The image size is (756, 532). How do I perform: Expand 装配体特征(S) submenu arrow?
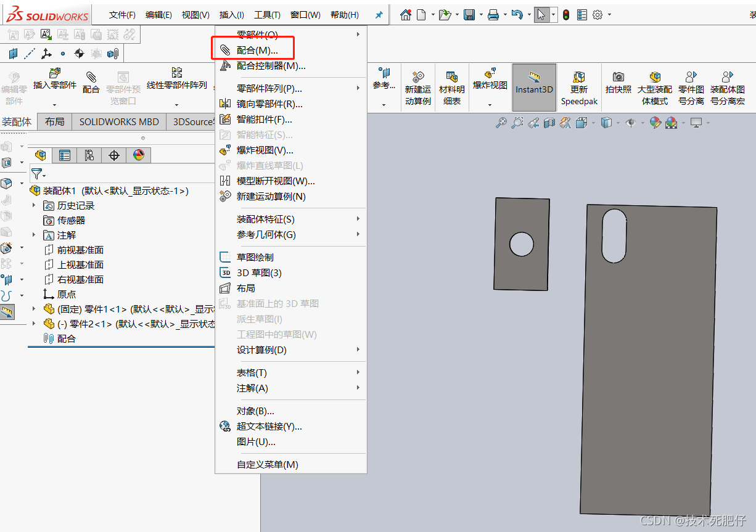(x=358, y=219)
